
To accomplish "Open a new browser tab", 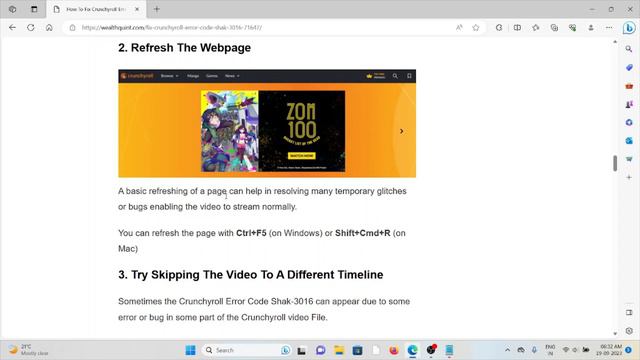I will [157, 9].
